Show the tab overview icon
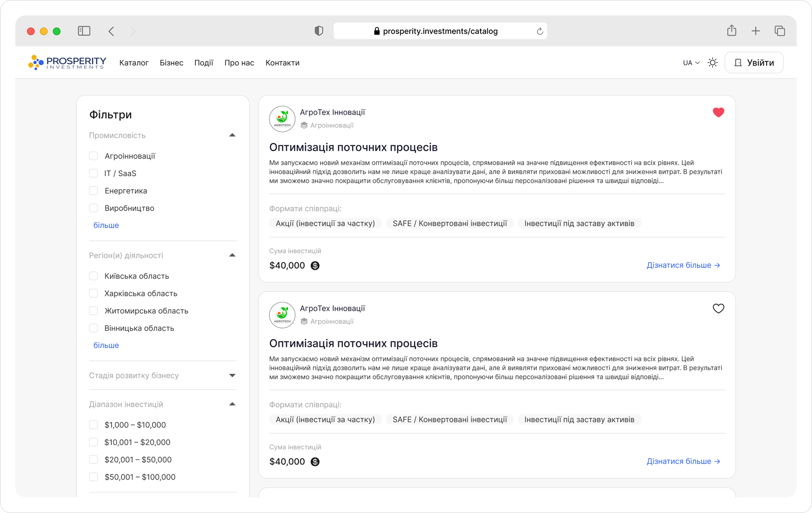 tap(780, 31)
